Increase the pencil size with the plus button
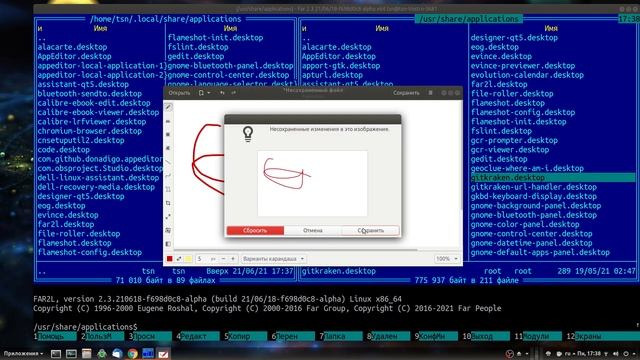 point(233,259)
